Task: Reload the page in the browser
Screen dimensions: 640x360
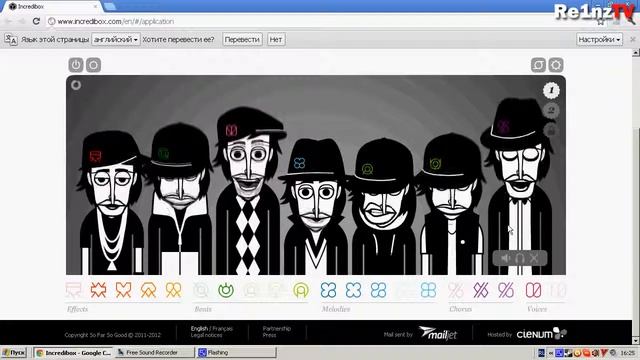Action: 36,21
